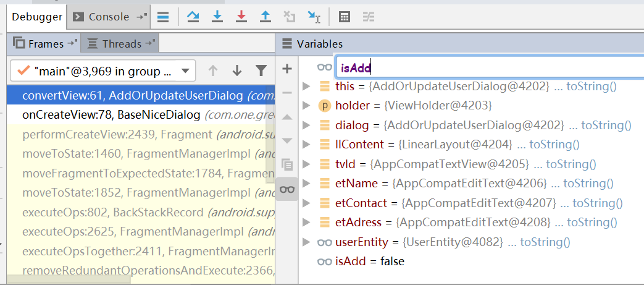644x285 pixels.
Task: Open the Console tab
Action: [109, 17]
